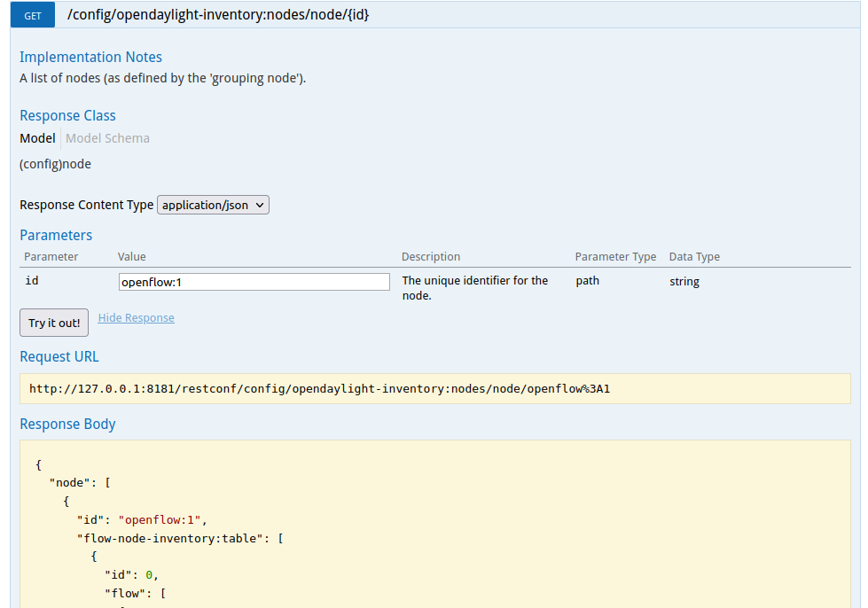Open the Response Content Type dropdown
The image size is (868, 608).
(x=213, y=205)
